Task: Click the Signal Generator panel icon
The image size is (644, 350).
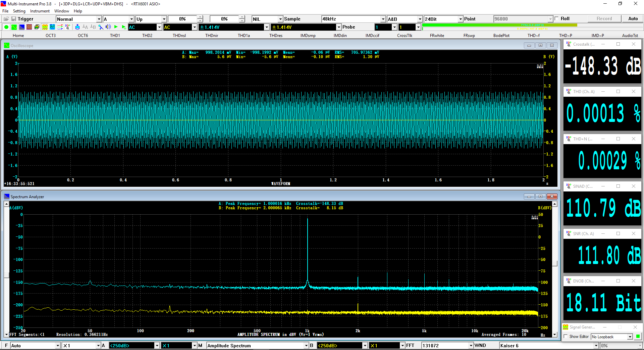Action: click(x=566, y=327)
